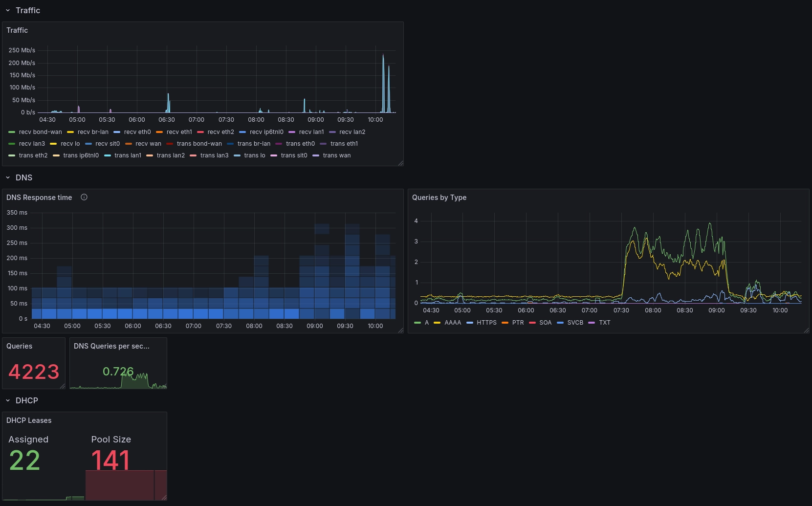Click the recv lan1 series color swatch

click(292, 132)
